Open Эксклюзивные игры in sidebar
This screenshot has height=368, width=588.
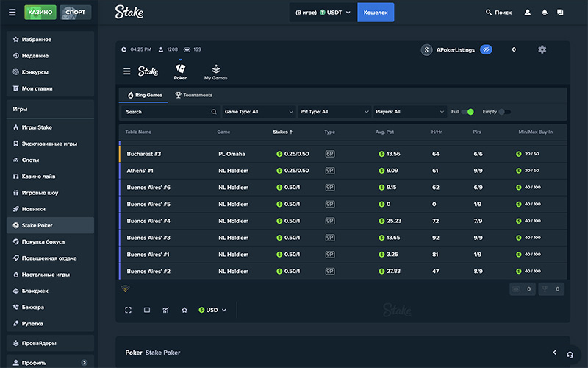click(x=50, y=144)
